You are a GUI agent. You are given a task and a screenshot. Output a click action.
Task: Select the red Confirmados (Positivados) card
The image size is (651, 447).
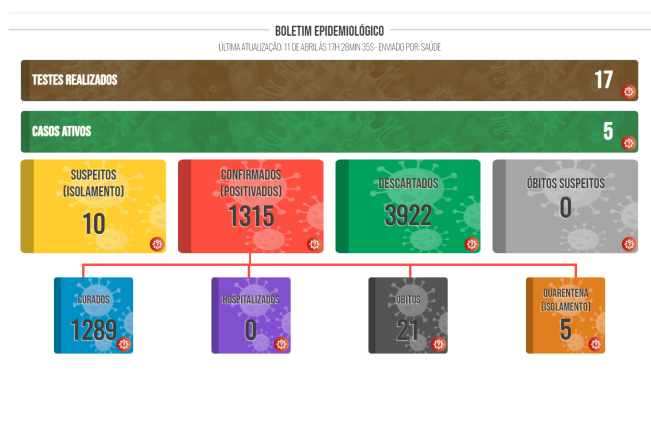coord(251,206)
